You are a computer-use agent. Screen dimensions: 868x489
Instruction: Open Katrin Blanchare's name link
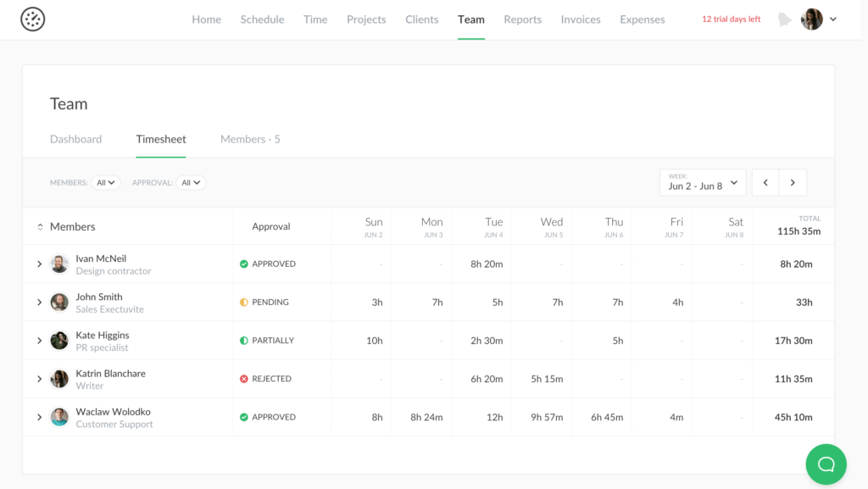111,374
